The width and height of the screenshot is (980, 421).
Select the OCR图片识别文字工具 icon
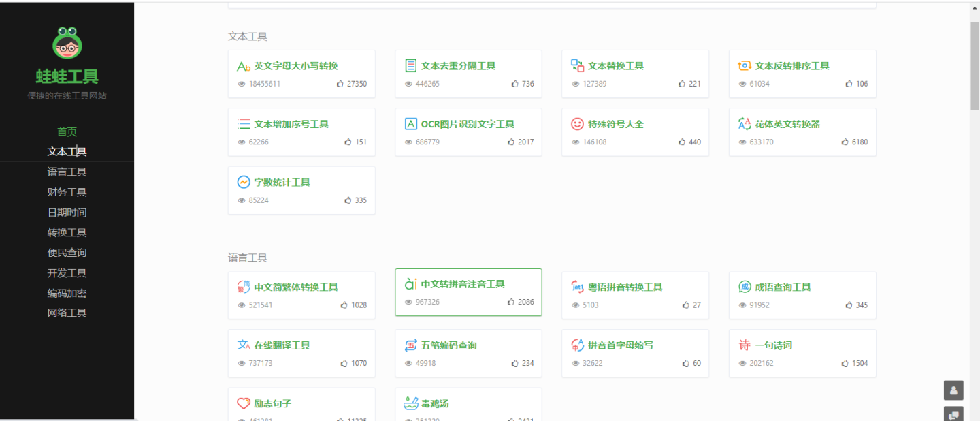click(x=411, y=123)
